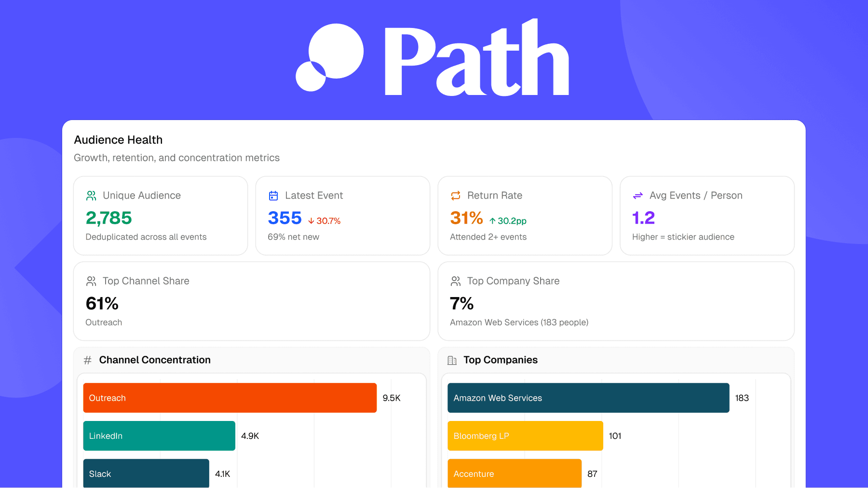The height and width of the screenshot is (488, 868).
Task: Click the Top Companies title
Action: [501, 360]
